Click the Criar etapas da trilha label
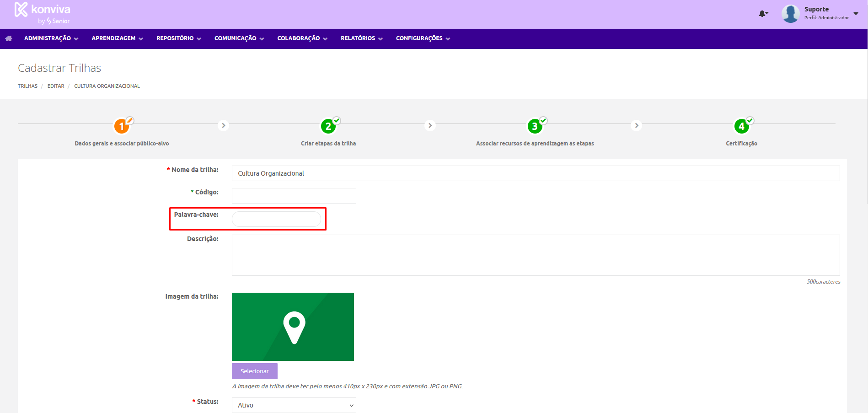 point(328,144)
